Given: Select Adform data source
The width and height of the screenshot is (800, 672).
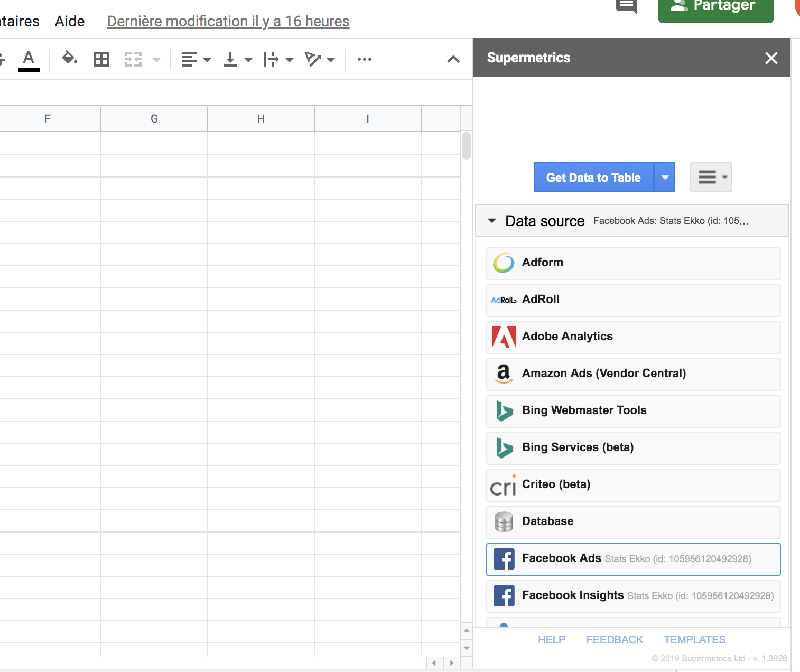Looking at the screenshot, I should (633, 263).
